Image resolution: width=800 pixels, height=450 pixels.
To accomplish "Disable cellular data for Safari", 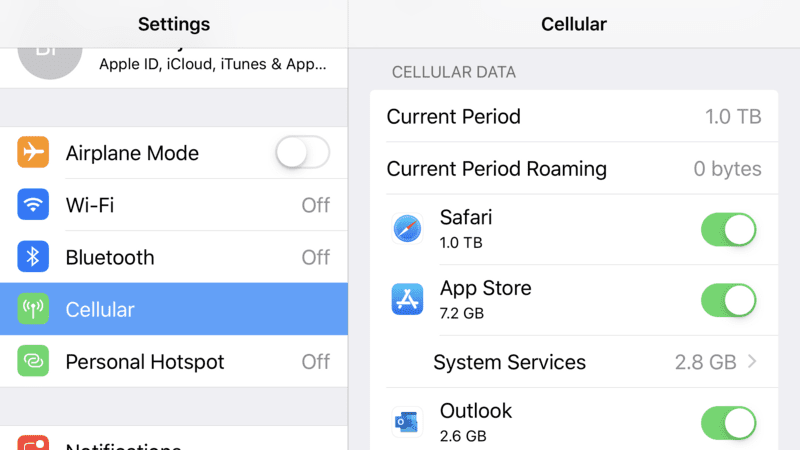I will [x=729, y=230].
